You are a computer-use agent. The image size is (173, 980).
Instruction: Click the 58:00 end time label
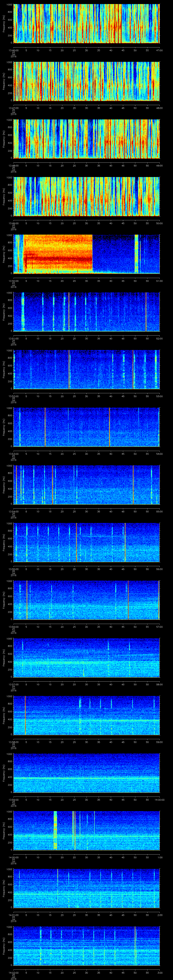[159, 684]
